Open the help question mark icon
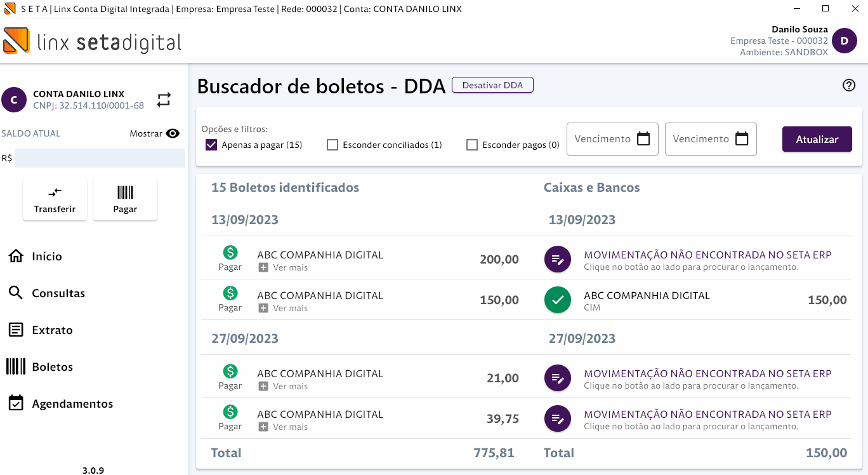Screen dimensions: 868x475 [849, 86]
